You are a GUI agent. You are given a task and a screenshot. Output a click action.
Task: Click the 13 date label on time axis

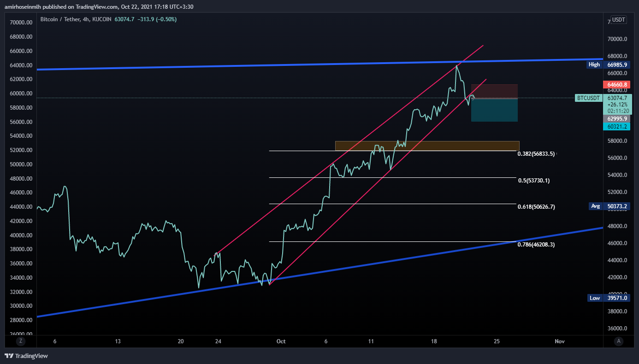point(118,341)
